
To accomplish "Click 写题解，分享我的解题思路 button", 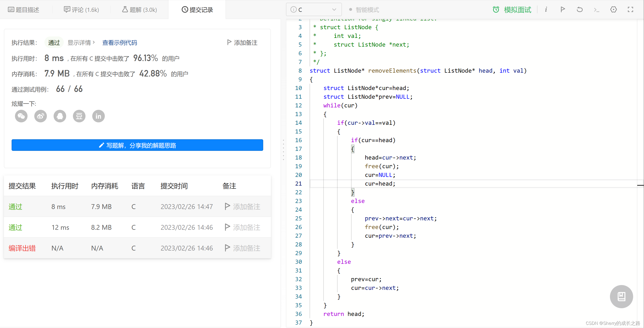I will coord(137,145).
